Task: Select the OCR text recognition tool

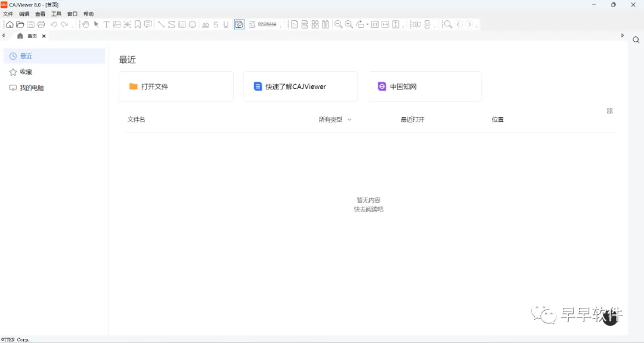Action: click(128, 24)
